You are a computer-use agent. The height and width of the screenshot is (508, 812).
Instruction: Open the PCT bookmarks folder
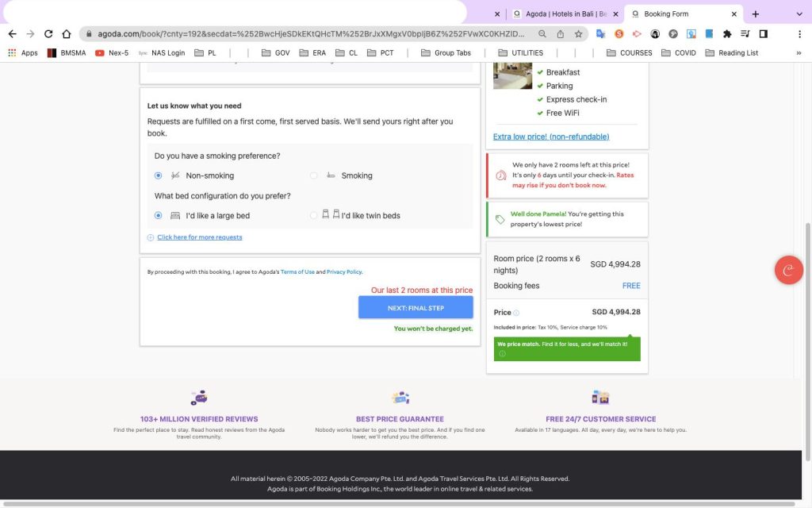[380, 53]
